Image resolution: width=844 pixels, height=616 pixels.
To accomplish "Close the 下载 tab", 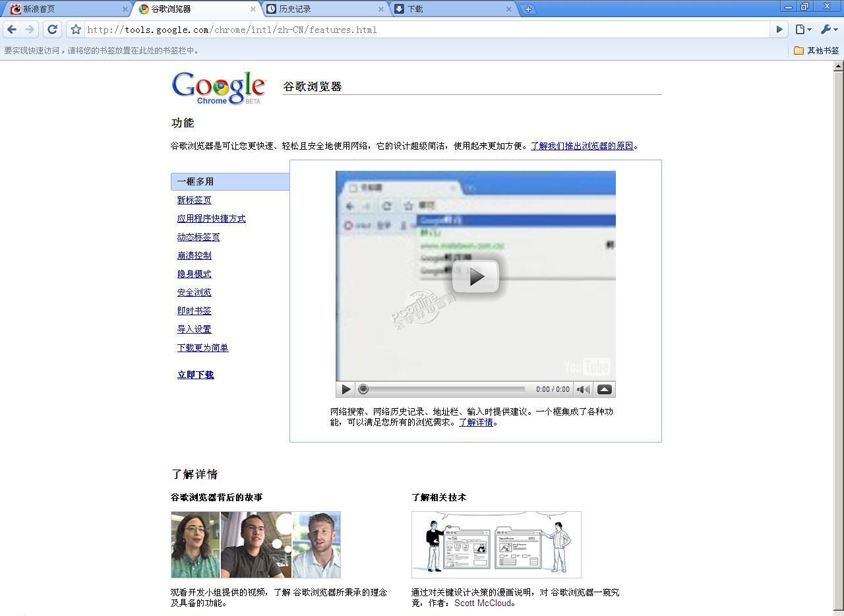I will 509,9.
